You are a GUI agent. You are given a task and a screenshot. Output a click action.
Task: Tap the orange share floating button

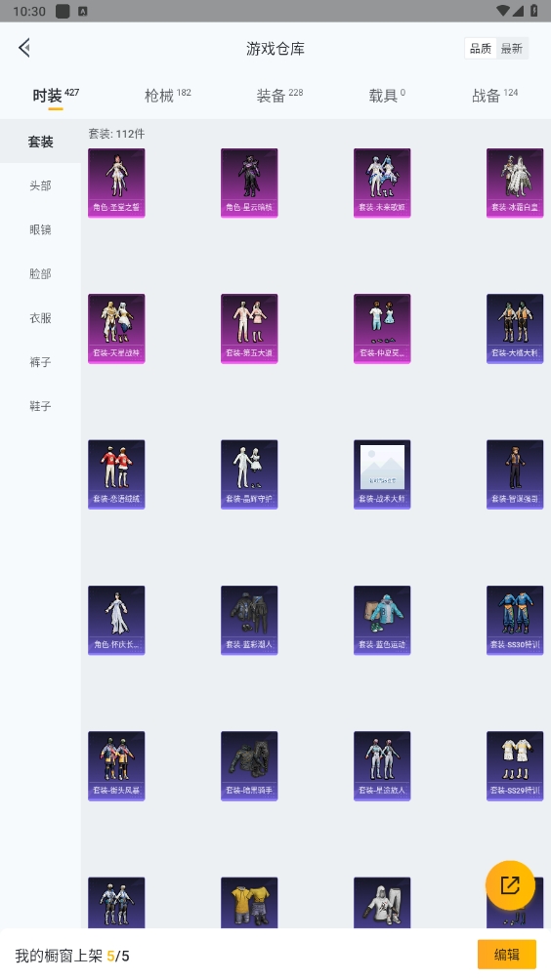coord(510,885)
